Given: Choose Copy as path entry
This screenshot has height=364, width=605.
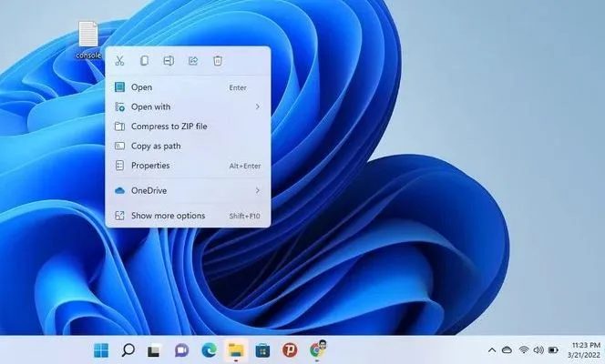Looking at the screenshot, I should coord(188,146).
